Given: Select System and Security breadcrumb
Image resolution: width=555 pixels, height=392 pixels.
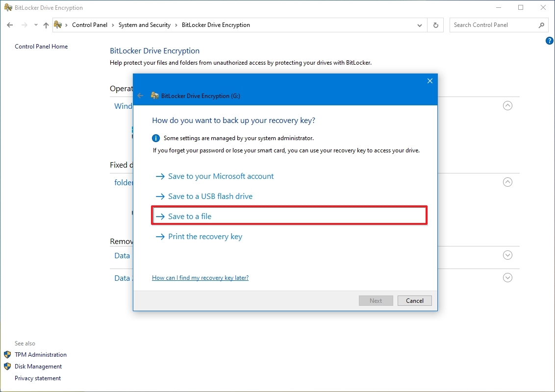Looking at the screenshot, I should pyautogui.click(x=145, y=25).
